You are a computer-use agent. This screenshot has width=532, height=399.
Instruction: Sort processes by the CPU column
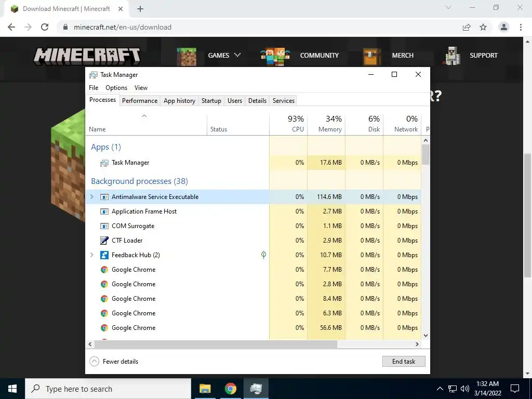pyautogui.click(x=288, y=124)
